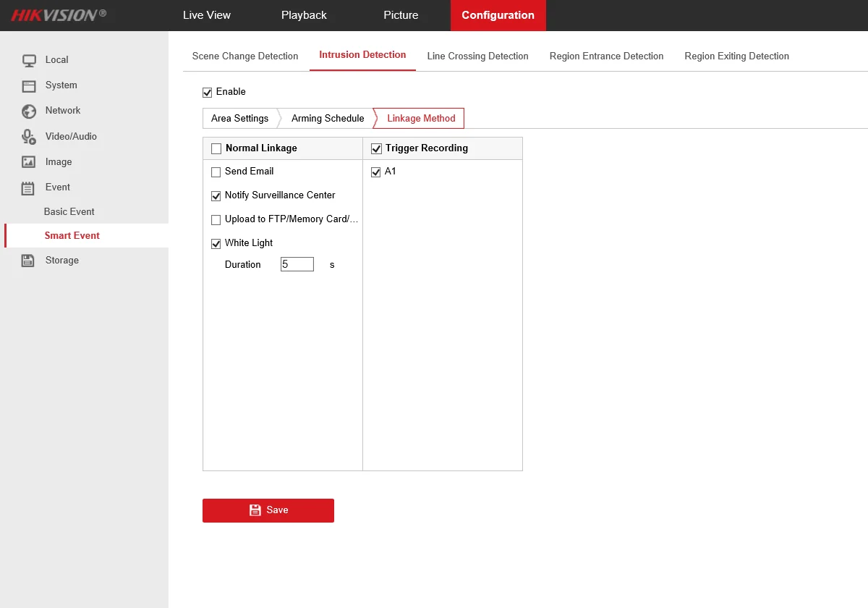
Task: Select the Configuration tab
Action: [x=498, y=15]
